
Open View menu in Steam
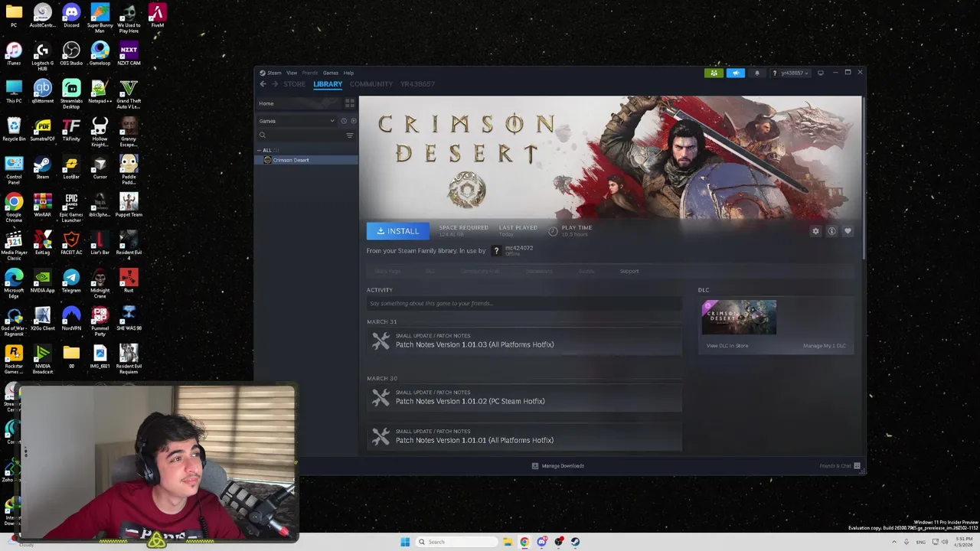click(292, 73)
